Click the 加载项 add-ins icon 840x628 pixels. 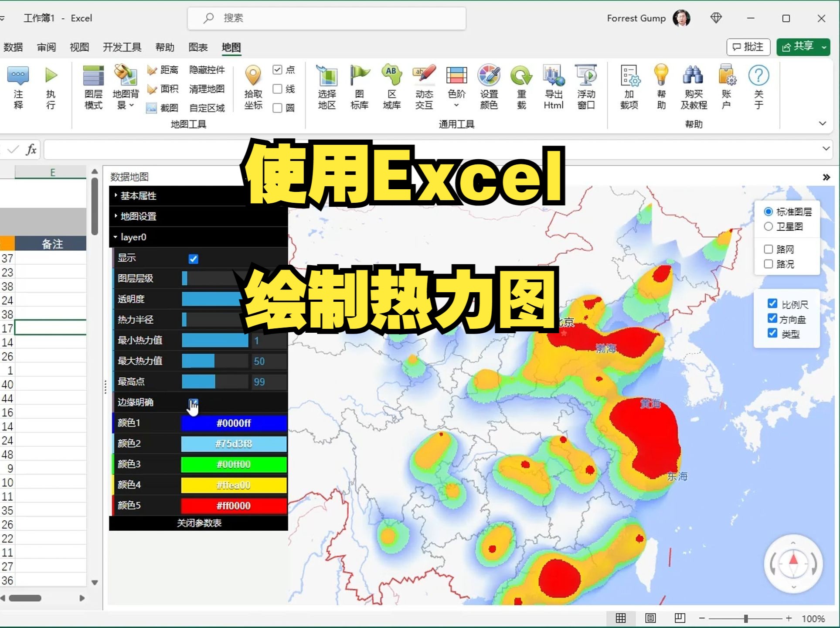pyautogui.click(x=629, y=75)
